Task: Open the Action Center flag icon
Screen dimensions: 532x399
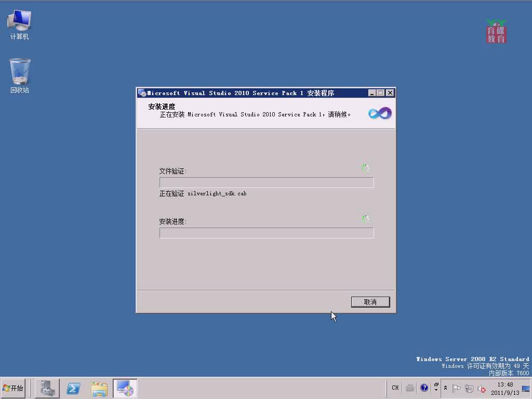Action: point(457,388)
